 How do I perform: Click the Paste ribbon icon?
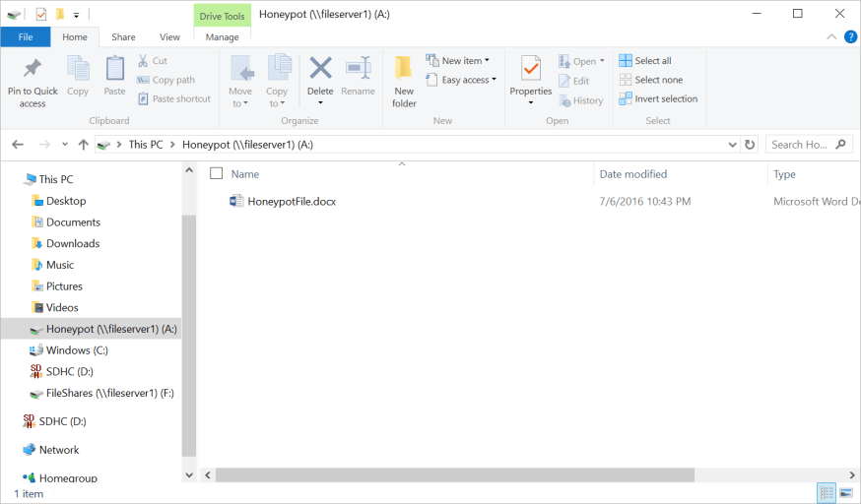(x=114, y=69)
